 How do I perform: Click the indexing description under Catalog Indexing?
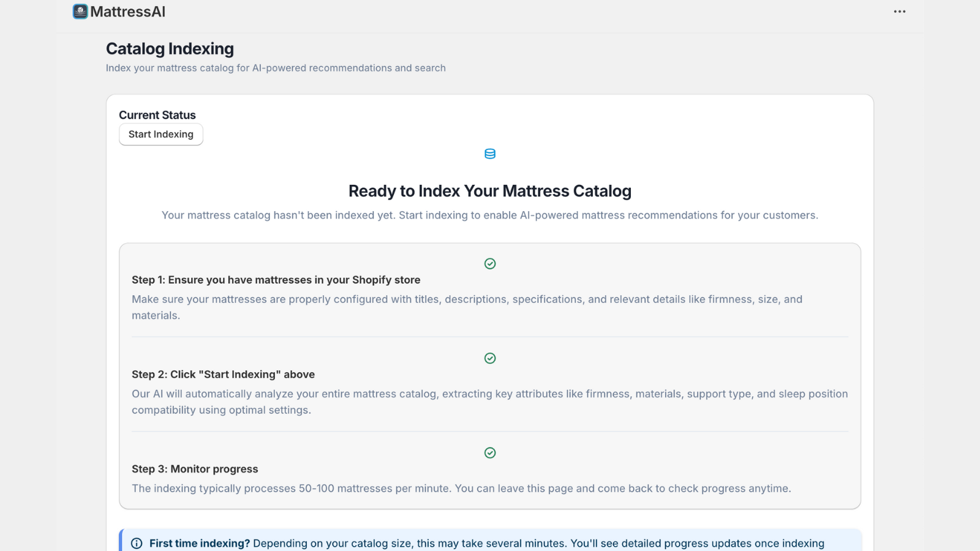275,68
